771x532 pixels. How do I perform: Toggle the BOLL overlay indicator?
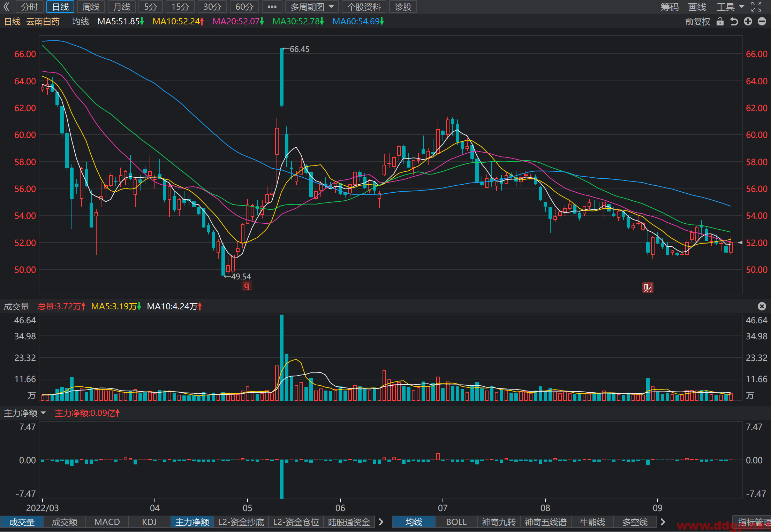[456, 522]
